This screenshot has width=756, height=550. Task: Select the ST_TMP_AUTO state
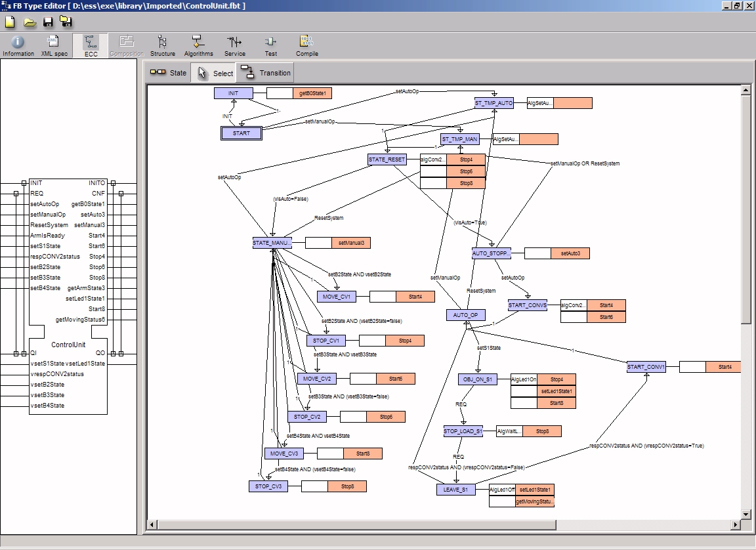tap(493, 102)
